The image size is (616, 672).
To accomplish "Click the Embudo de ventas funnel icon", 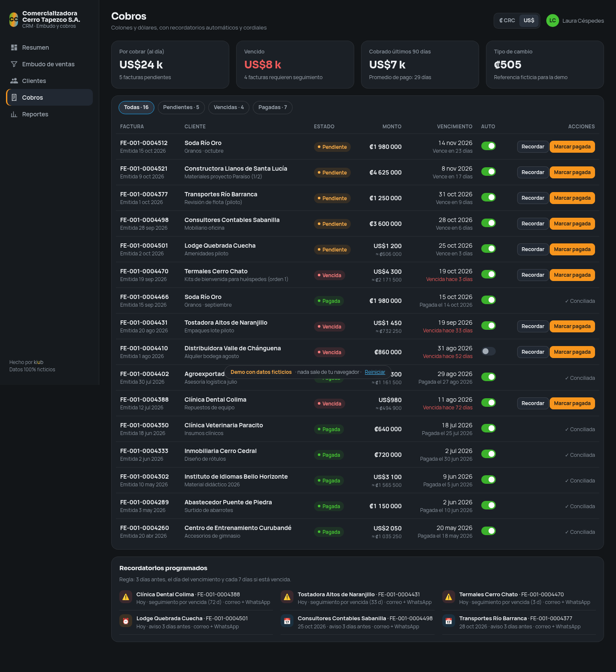I will pos(14,64).
